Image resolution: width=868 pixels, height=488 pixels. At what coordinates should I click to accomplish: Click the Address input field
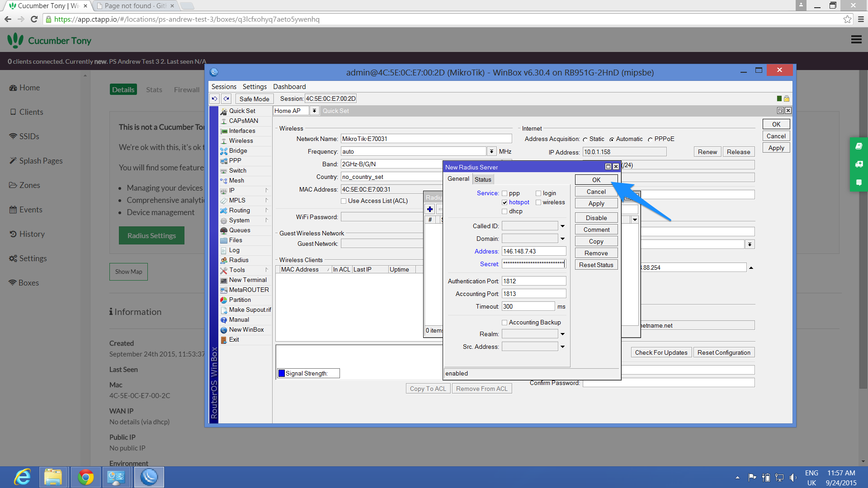(x=534, y=251)
